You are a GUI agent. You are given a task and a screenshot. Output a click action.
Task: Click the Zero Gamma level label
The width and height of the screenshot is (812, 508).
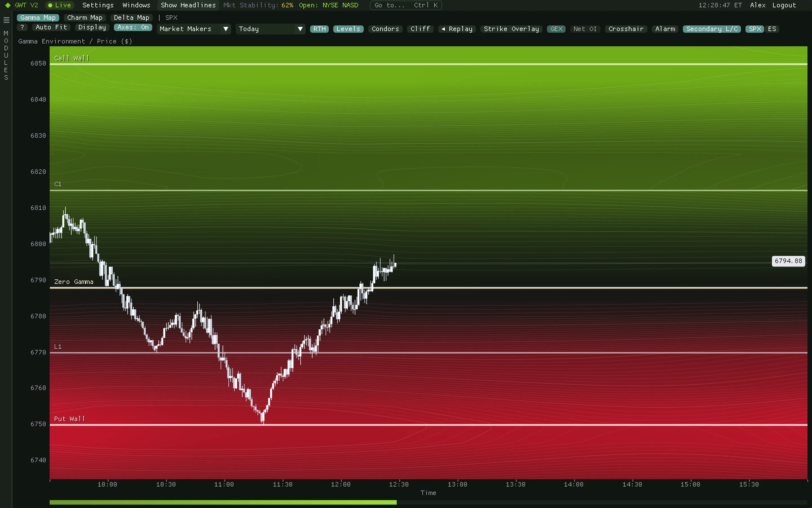pos(74,282)
